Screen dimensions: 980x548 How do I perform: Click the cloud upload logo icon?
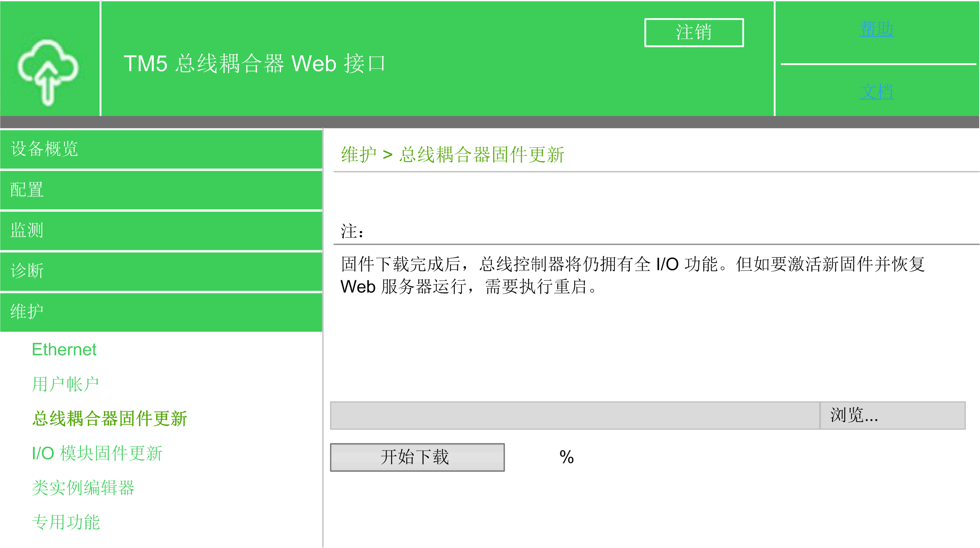(48, 72)
